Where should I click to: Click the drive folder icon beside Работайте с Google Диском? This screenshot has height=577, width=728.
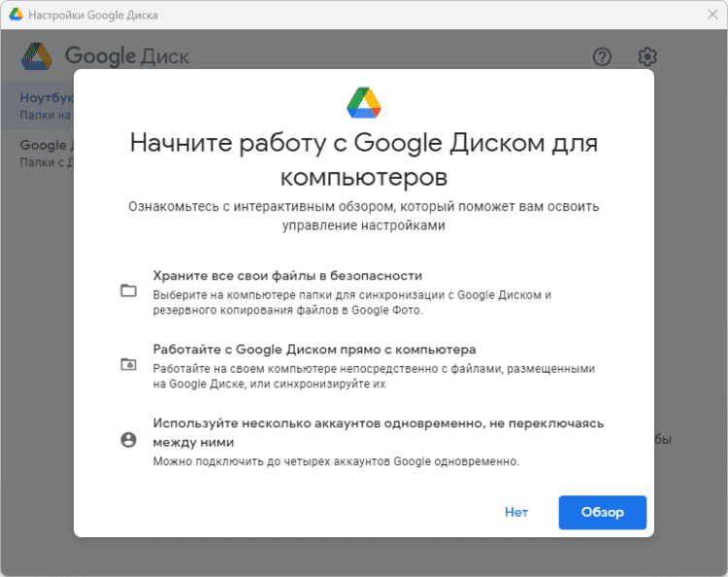pos(128,364)
